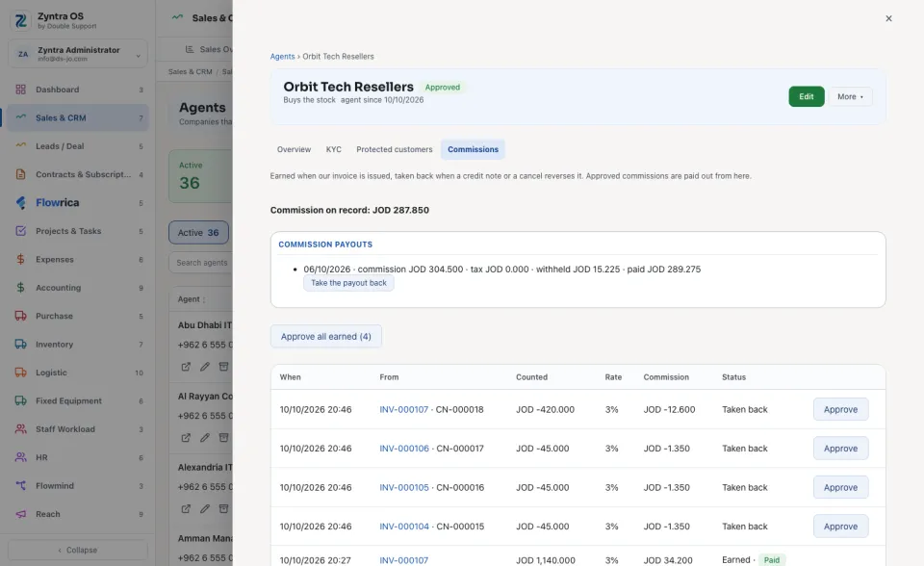Approve the CN-000018 commission row

pyautogui.click(x=840, y=410)
